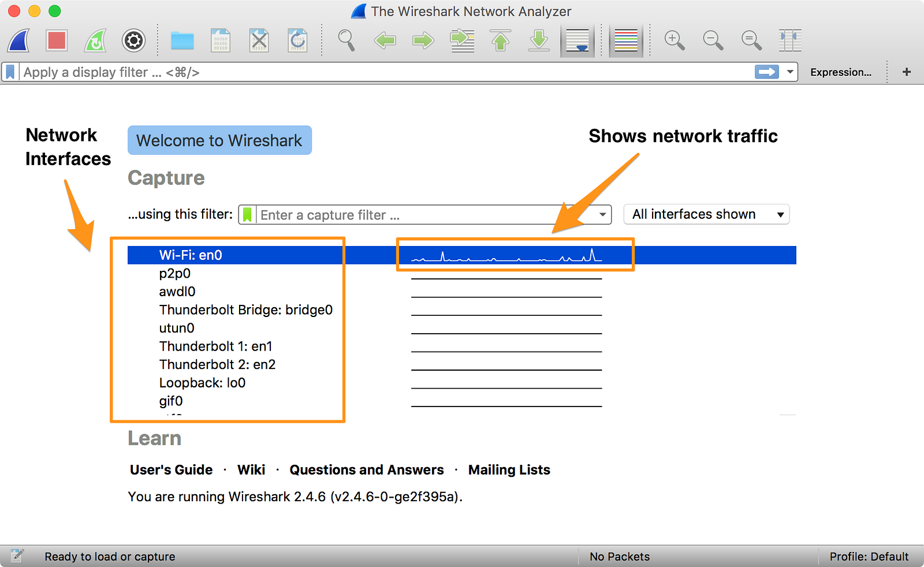Jump to the first packet icon
924x567 pixels.
point(501,40)
